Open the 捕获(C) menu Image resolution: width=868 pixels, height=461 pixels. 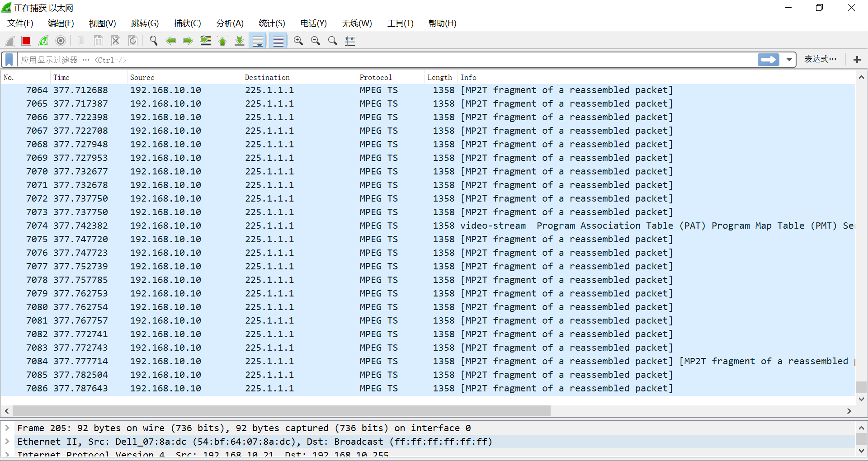(188, 24)
